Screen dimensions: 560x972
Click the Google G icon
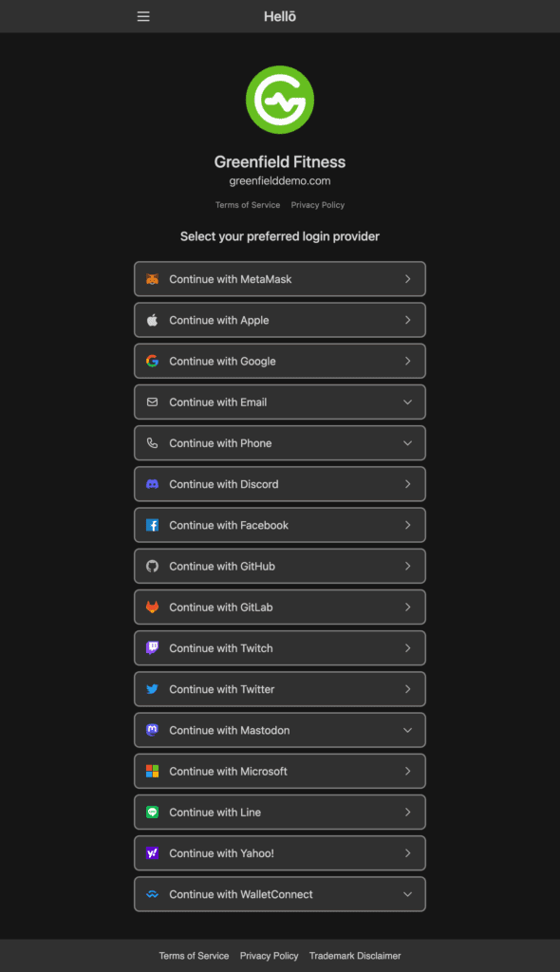point(152,361)
